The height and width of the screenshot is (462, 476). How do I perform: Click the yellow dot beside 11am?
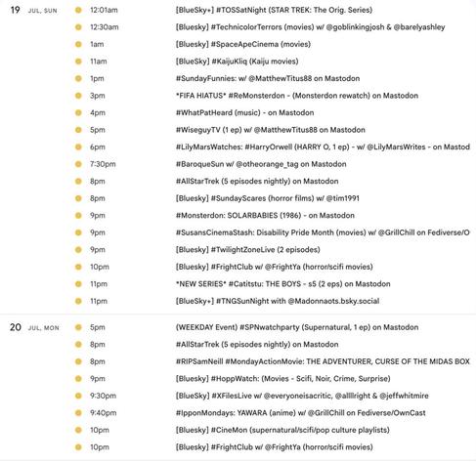click(78, 62)
